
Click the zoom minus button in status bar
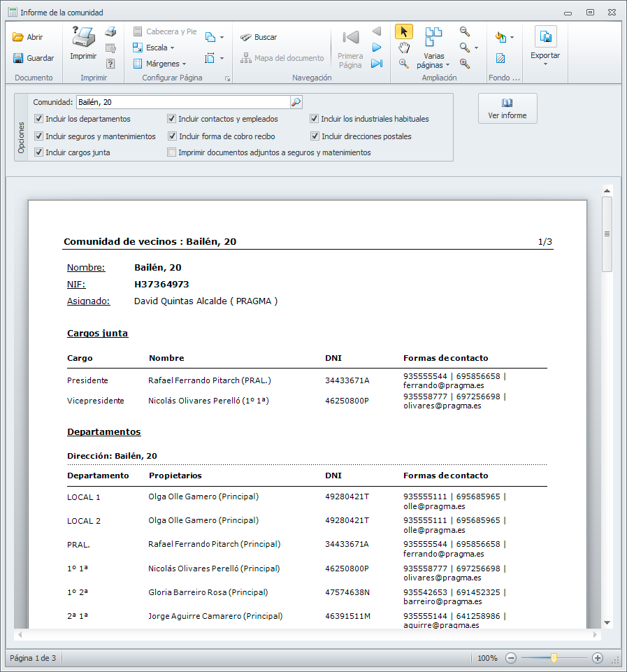pyautogui.click(x=510, y=658)
